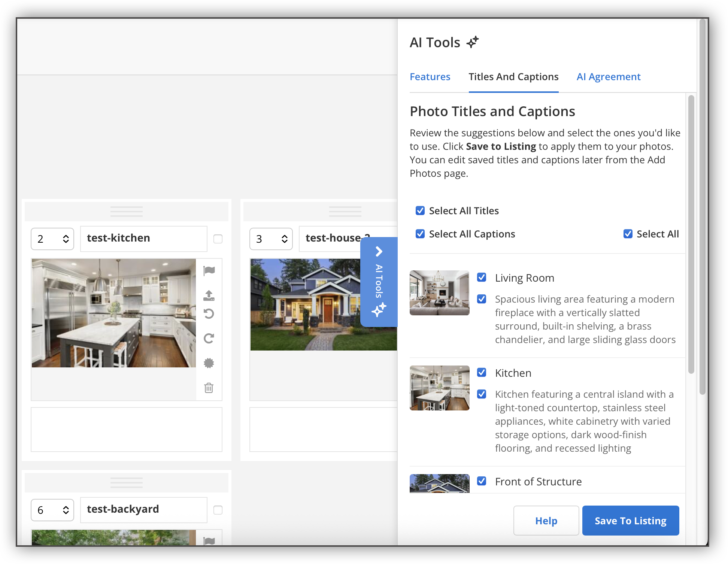Rotate kitchen photo clockwise
The width and height of the screenshot is (728, 564).
(x=209, y=338)
